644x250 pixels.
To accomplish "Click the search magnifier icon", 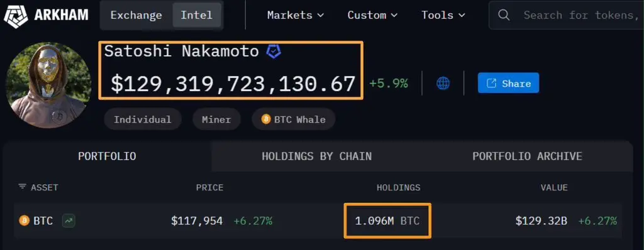I will coord(504,15).
